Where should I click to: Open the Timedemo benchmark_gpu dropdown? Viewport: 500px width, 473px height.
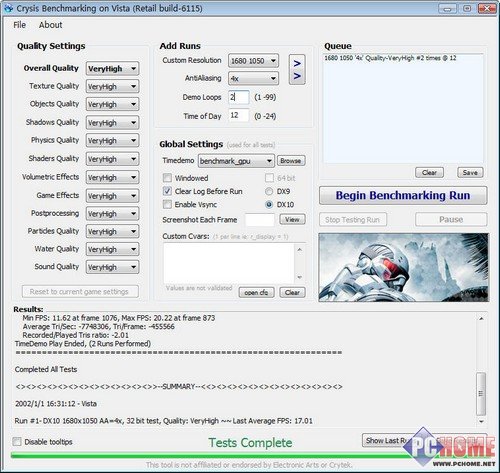tap(236, 161)
